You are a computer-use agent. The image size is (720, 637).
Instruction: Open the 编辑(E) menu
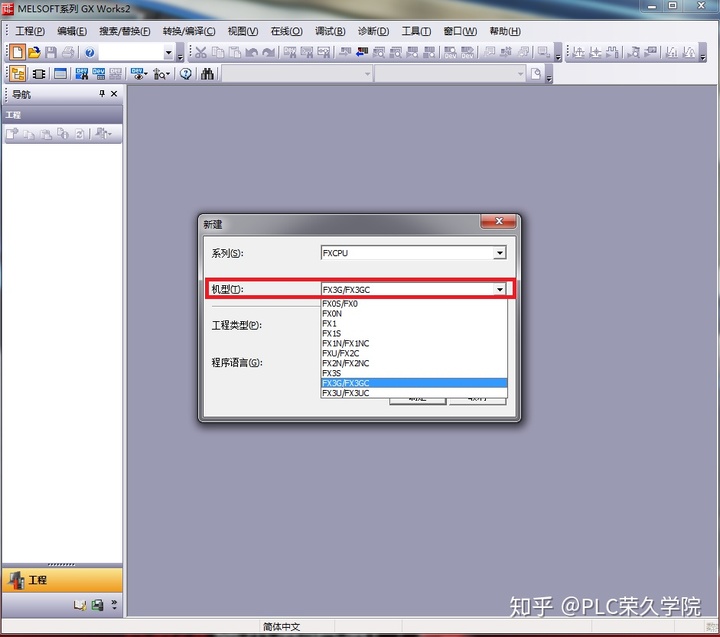(x=72, y=31)
